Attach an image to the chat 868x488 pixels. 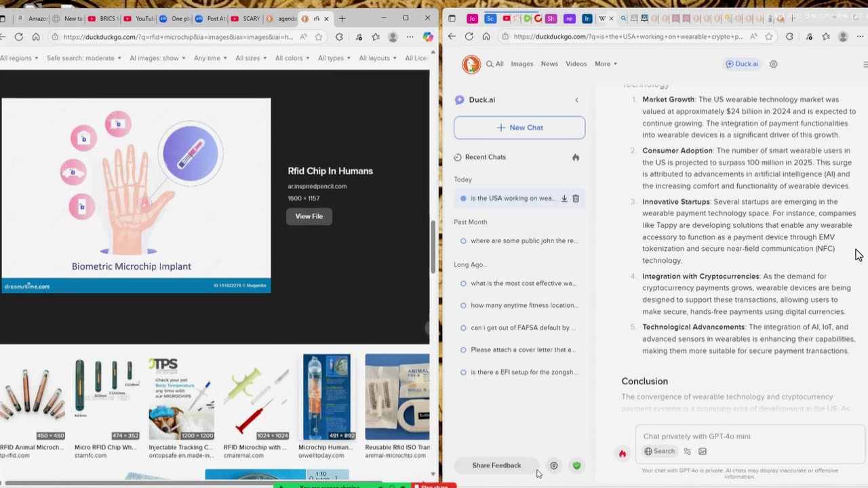[703, 451]
